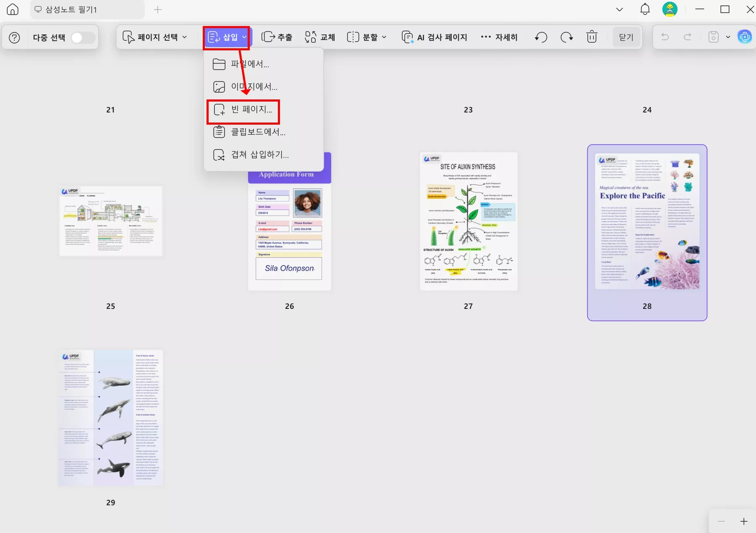756x533 pixels.
Task: Click the redo arrow in the toolbar
Action: 566,37
